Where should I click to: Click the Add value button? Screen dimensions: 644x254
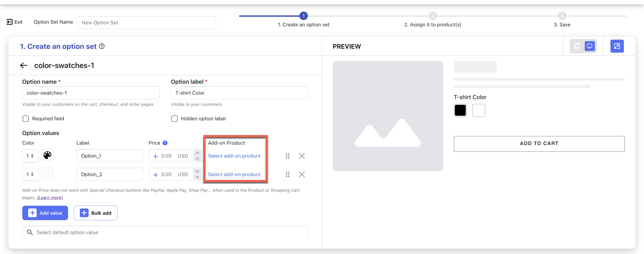(45, 213)
